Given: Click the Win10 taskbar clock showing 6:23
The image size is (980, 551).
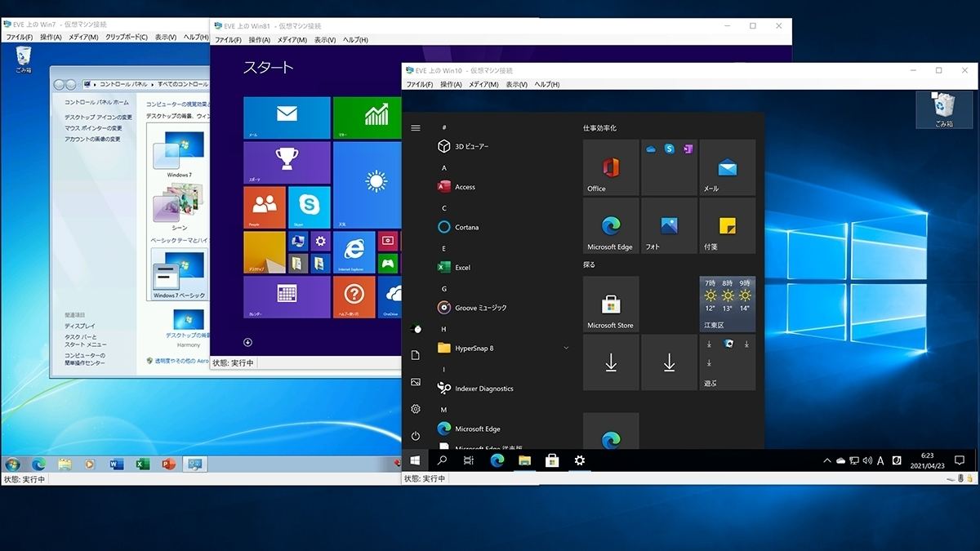Looking at the screenshot, I should [x=927, y=460].
